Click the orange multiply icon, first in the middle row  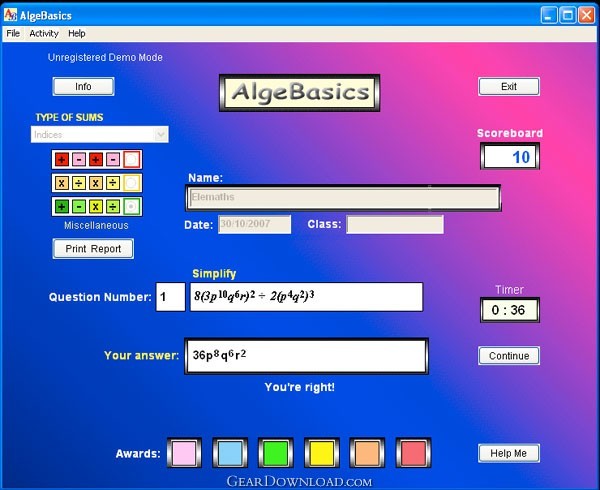(62, 183)
